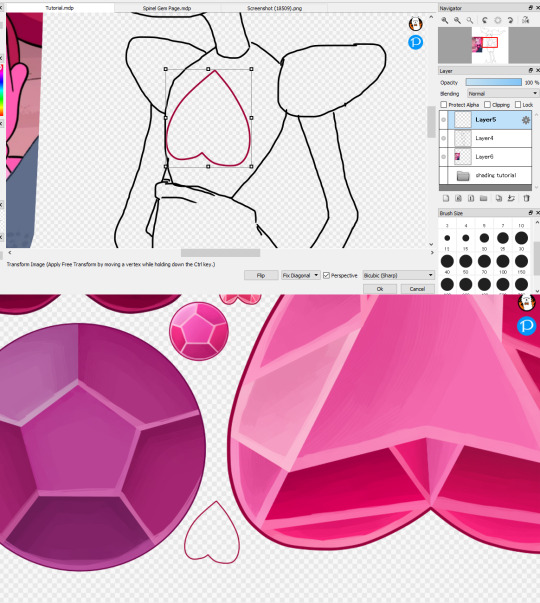Click the fox avatar icon above the blue P on upper canvas
The height and width of the screenshot is (603, 540).
(x=415, y=24)
